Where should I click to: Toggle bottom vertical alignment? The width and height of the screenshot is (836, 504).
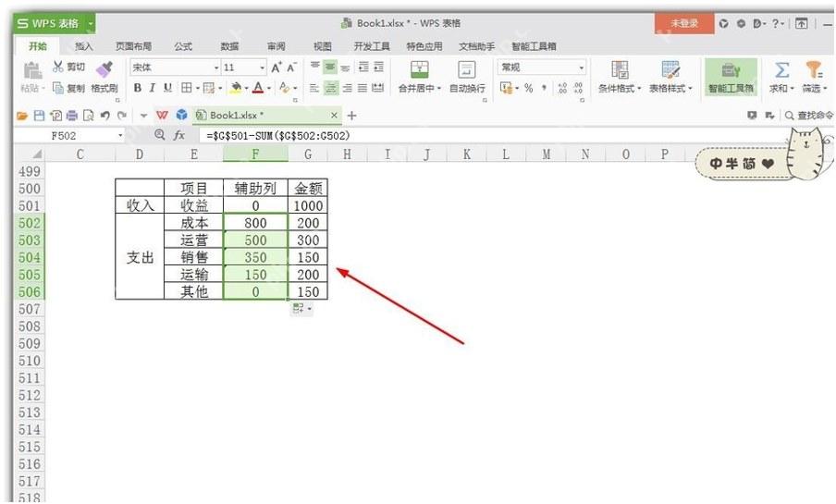tap(346, 68)
